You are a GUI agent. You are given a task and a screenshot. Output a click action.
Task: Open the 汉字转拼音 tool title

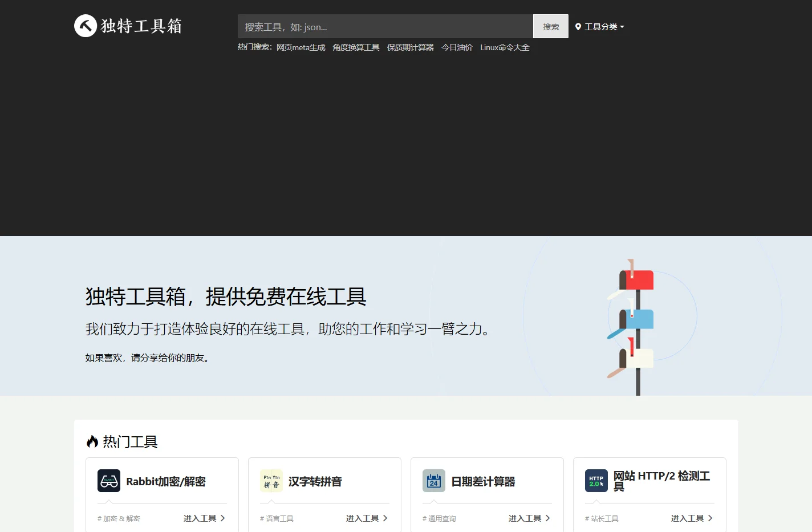click(315, 481)
